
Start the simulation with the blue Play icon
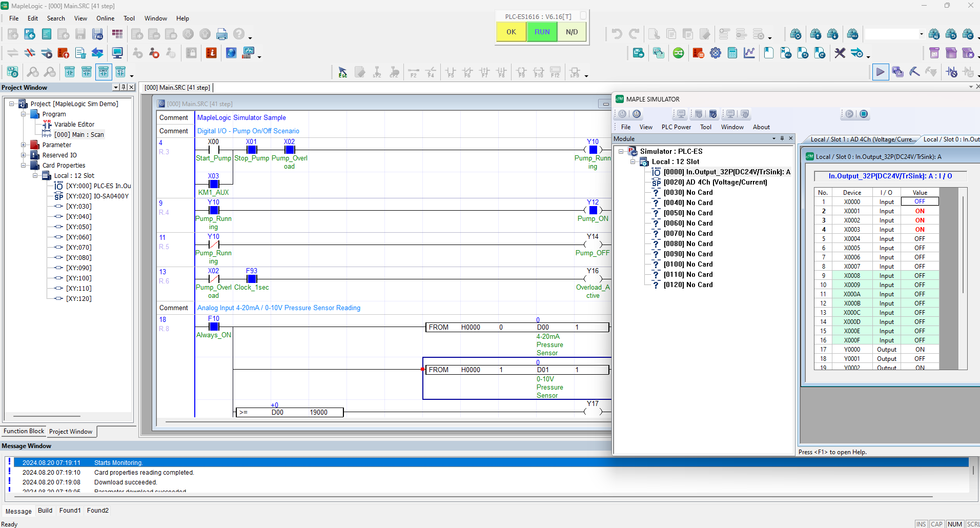point(881,72)
